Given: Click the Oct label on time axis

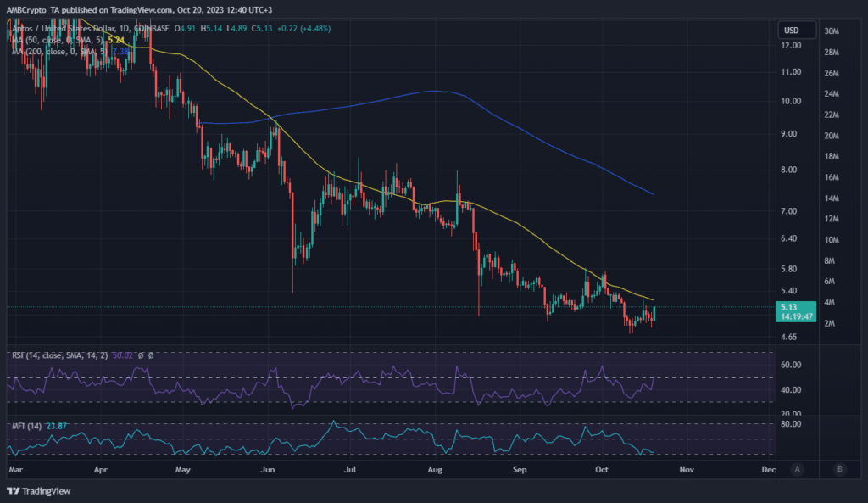Looking at the screenshot, I should coord(602,468).
